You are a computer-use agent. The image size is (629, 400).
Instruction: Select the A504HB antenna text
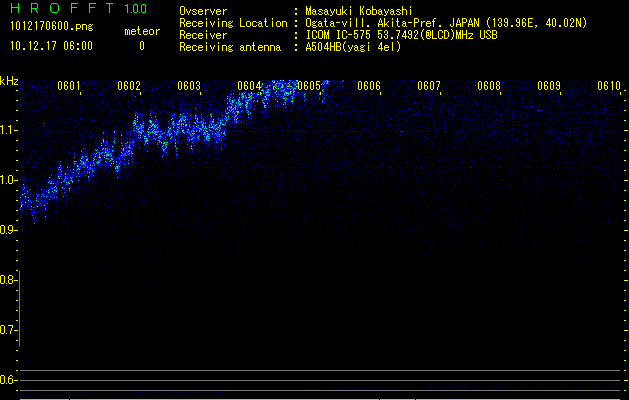354,46
